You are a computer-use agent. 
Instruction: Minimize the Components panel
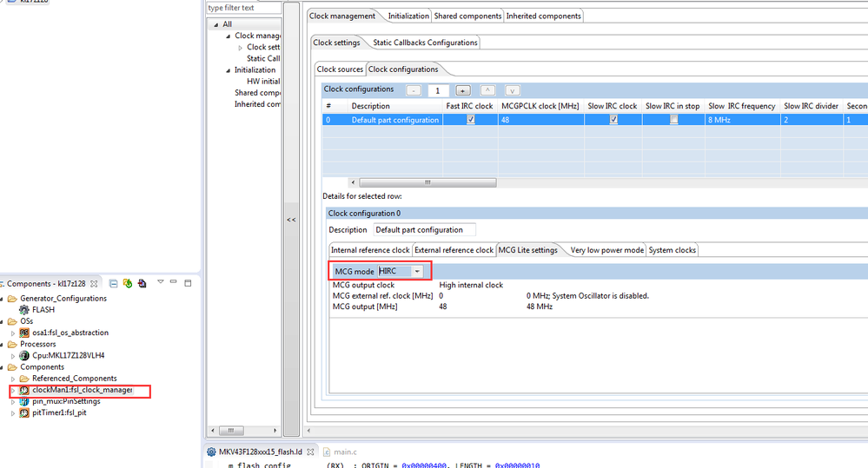[173, 282]
